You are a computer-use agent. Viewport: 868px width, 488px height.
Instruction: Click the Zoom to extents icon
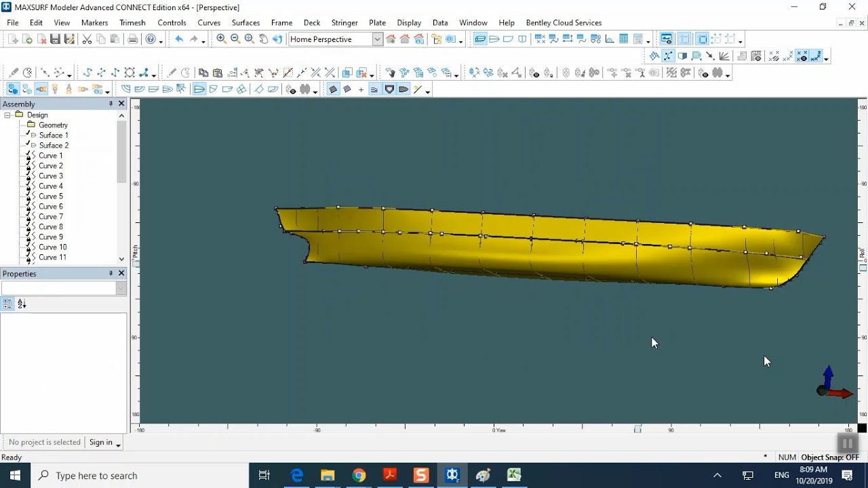[x=250, y=39]
